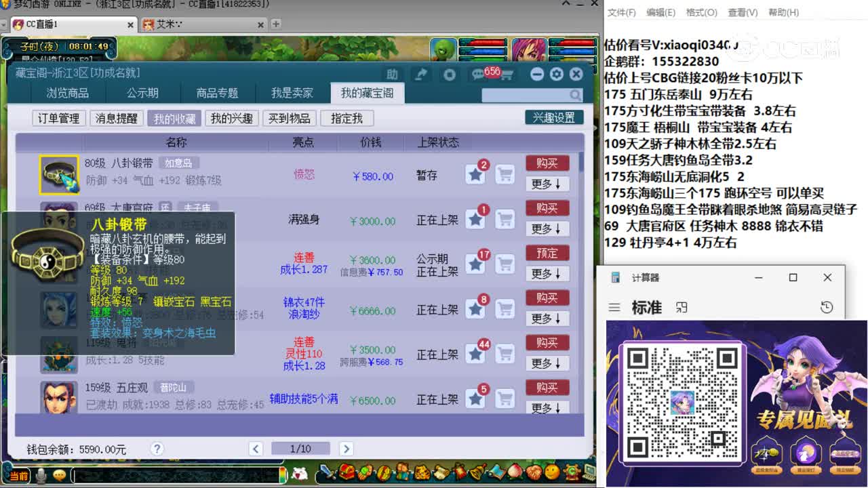This screenshot has width=868, height=488.
Task: Add ¥3600.00 item to cart
Action: coord(505,264)
